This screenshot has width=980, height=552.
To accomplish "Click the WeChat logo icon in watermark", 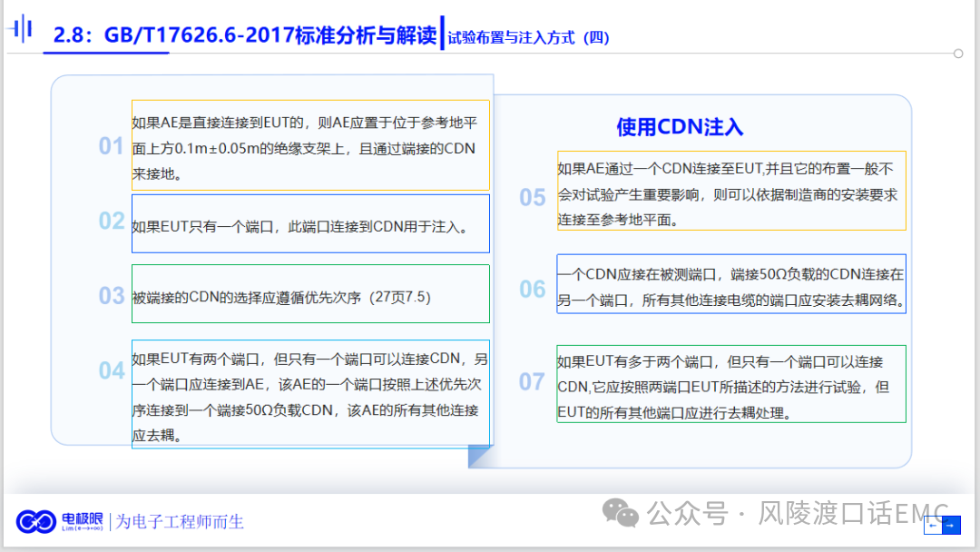I will (622, 513).
